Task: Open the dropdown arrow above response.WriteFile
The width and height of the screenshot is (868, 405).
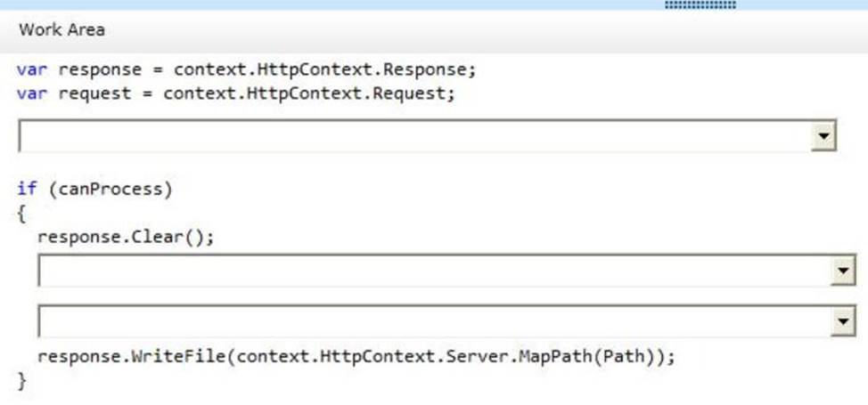Action: coord(842,321)
